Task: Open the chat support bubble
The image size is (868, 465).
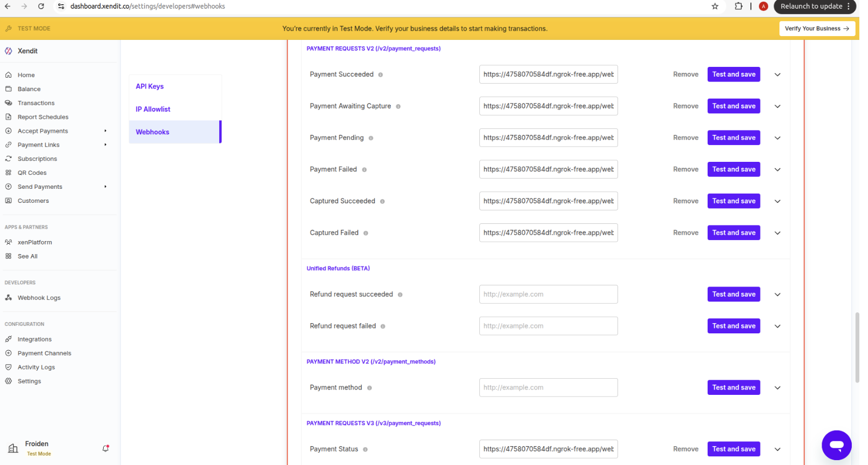Action: coord(836,445)
